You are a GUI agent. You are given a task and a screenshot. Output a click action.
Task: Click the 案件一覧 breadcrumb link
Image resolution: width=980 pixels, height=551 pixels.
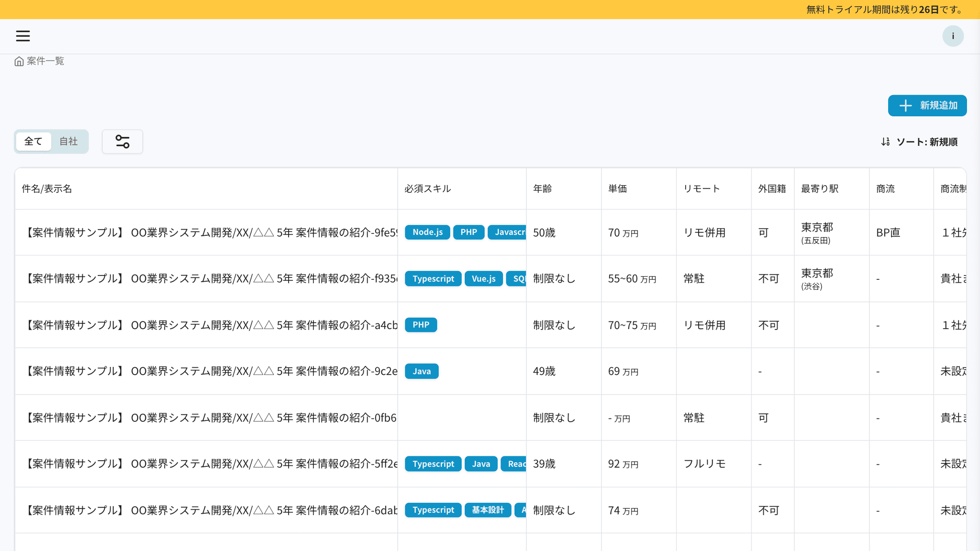pos(45,61)
